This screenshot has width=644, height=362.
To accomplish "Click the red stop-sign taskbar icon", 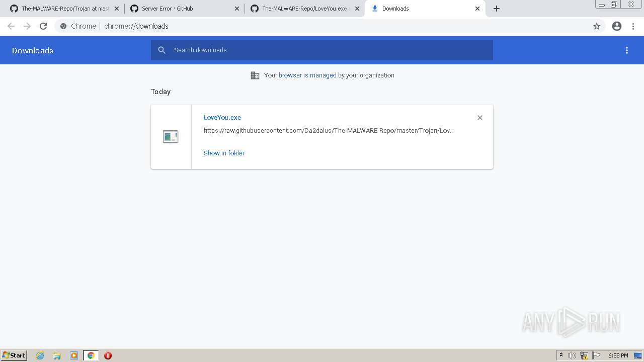I will [108, 355].
